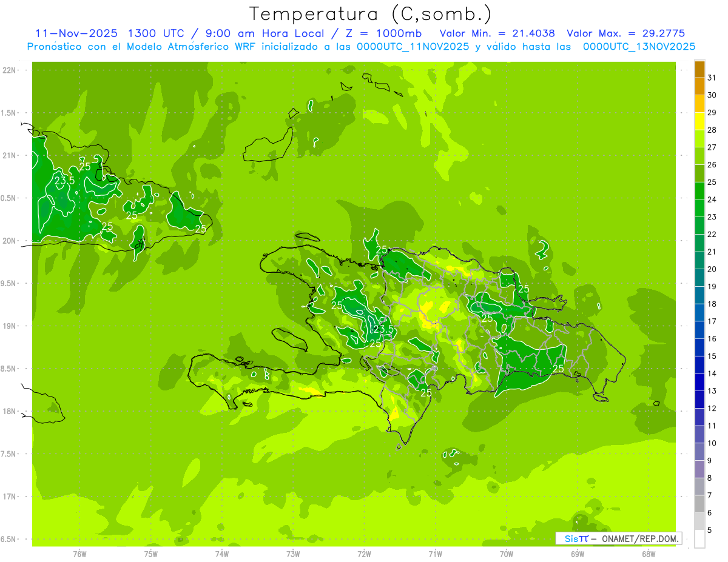Click the "76W" longitude axis label
This screenshot has height=562, width=728.
[x=79, y=554]
